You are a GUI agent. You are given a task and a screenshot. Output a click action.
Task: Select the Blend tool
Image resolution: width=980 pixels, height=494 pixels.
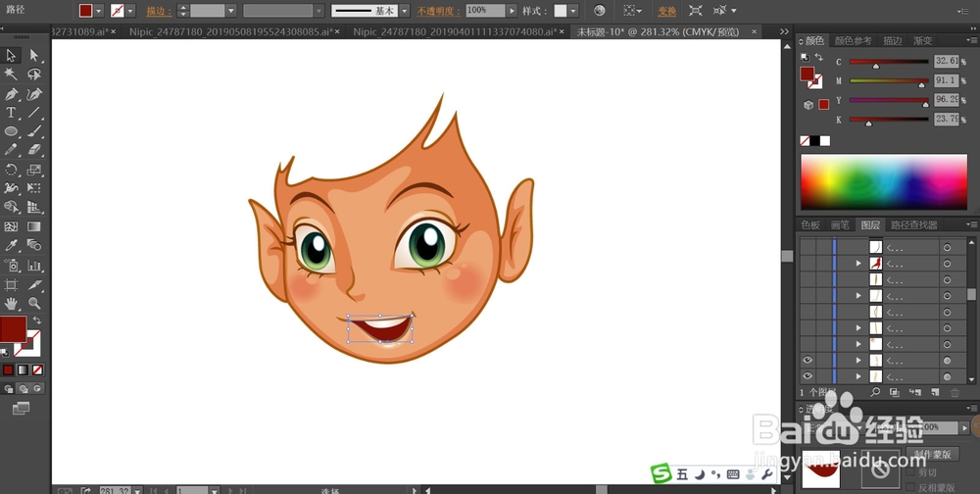click(x=33, y=246)
